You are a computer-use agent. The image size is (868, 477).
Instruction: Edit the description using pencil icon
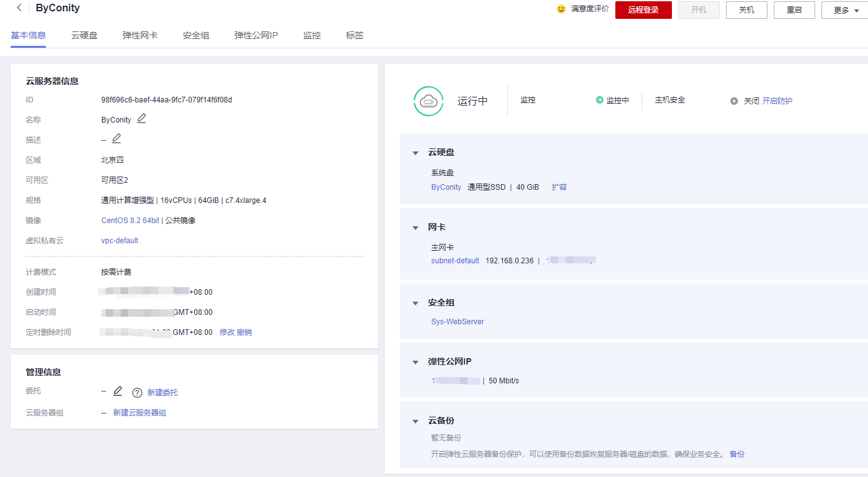pos(116,139)
